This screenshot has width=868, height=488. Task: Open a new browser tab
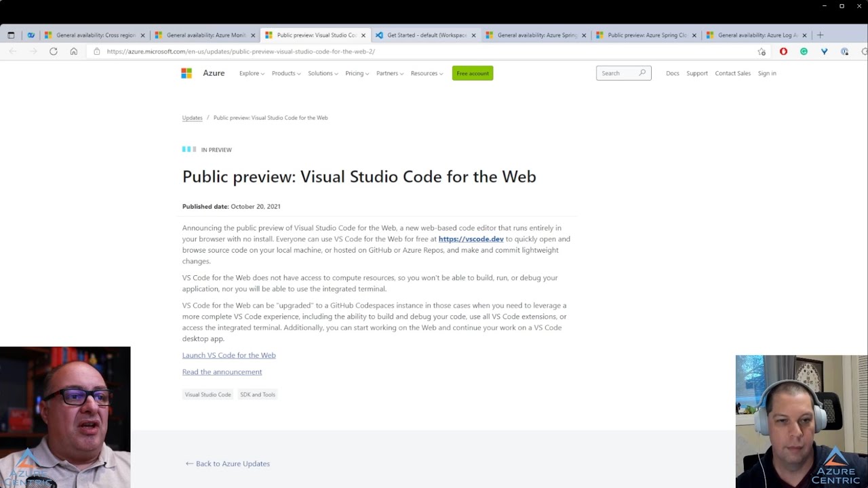(x=820, y=35)
